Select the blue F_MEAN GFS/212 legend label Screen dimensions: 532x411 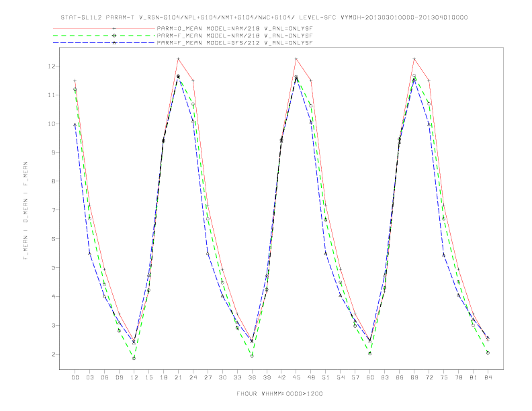(234, 43)
